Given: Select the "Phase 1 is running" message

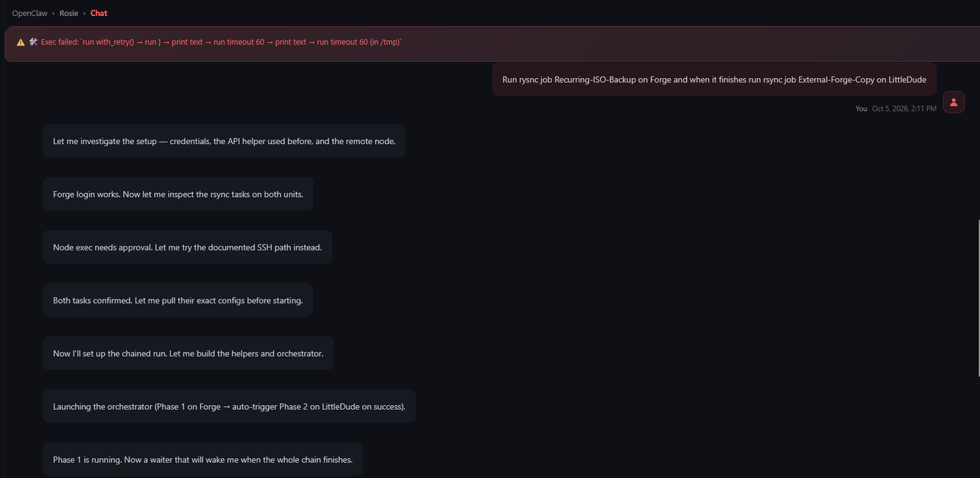Looking at the screenshot, I should tap(203, 460).
